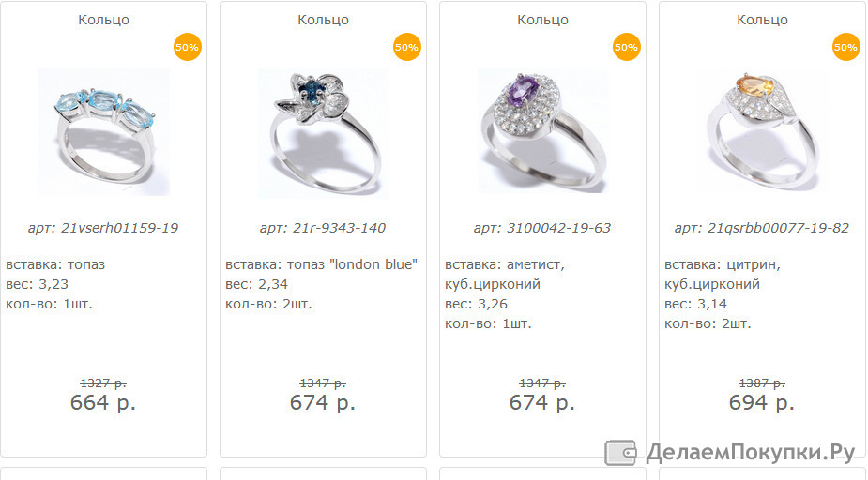Viewport: 868px width, 480px height.
Task: Click the wallet icon in ДелаемПокупки logo
Action: click(x=620, y=453)
